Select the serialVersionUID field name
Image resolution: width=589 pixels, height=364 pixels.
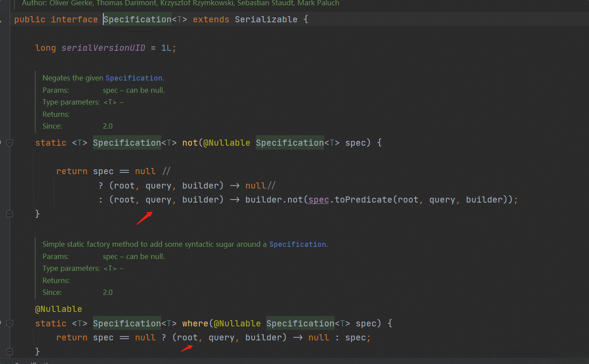point(103,48)
